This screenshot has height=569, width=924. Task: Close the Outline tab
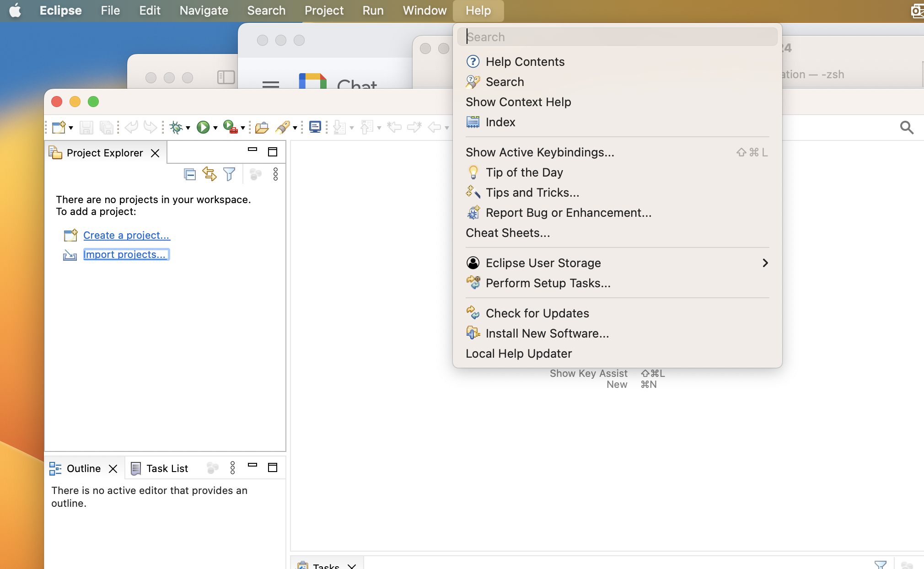pos(113,469)
